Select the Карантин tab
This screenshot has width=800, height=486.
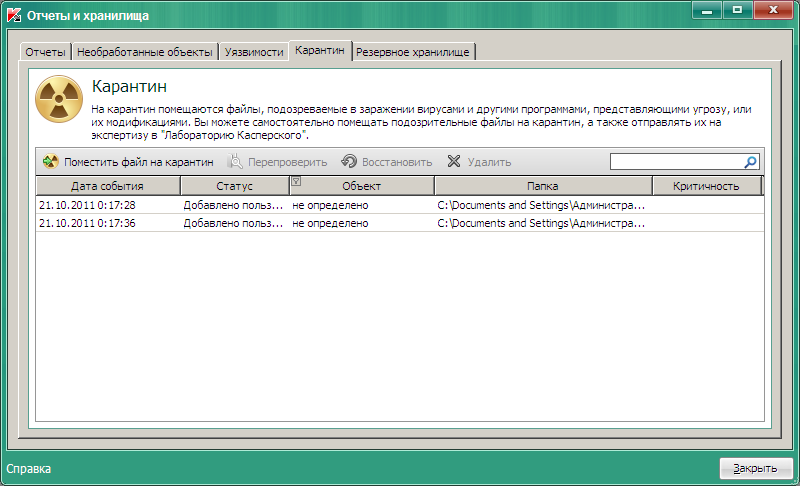[320, 50]
